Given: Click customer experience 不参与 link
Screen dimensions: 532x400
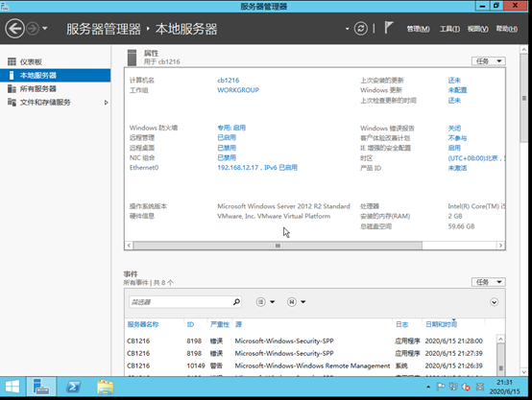Looking at the screenshot, I should coord(457,138).
